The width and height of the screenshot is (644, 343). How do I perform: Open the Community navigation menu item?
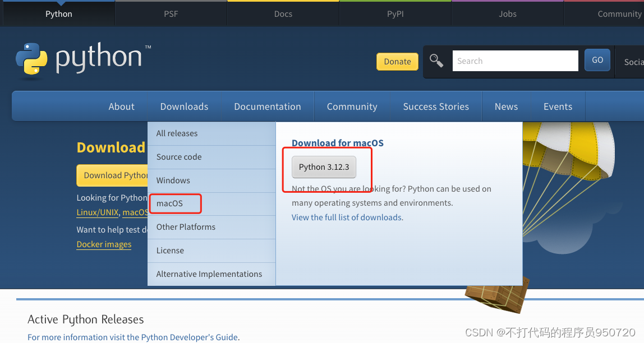(x=352, y=106)
